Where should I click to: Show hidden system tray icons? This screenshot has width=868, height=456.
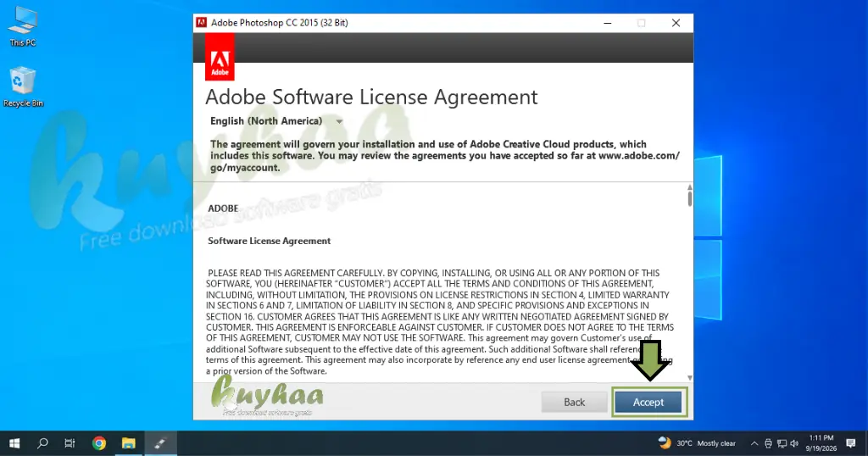click(754, 443)
